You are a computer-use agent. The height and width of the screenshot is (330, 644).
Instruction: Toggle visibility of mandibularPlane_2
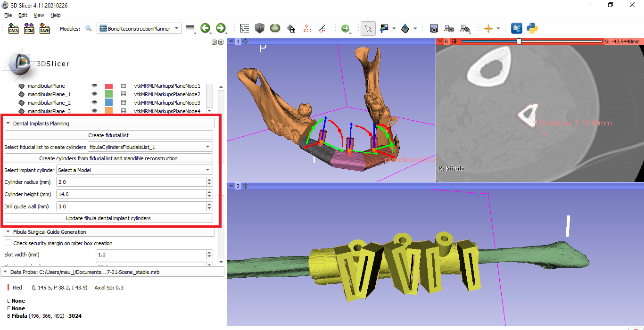pos(94,102)
